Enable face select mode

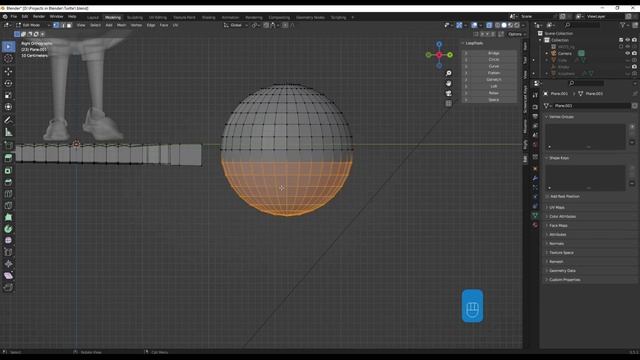click(69, 25)
